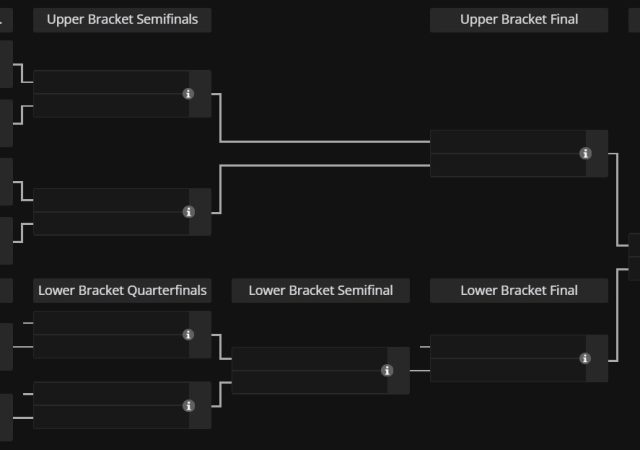Select the Upper Bracket Final header label
The height and width of the screenshot is (450, 640).
tap(519, 20)
